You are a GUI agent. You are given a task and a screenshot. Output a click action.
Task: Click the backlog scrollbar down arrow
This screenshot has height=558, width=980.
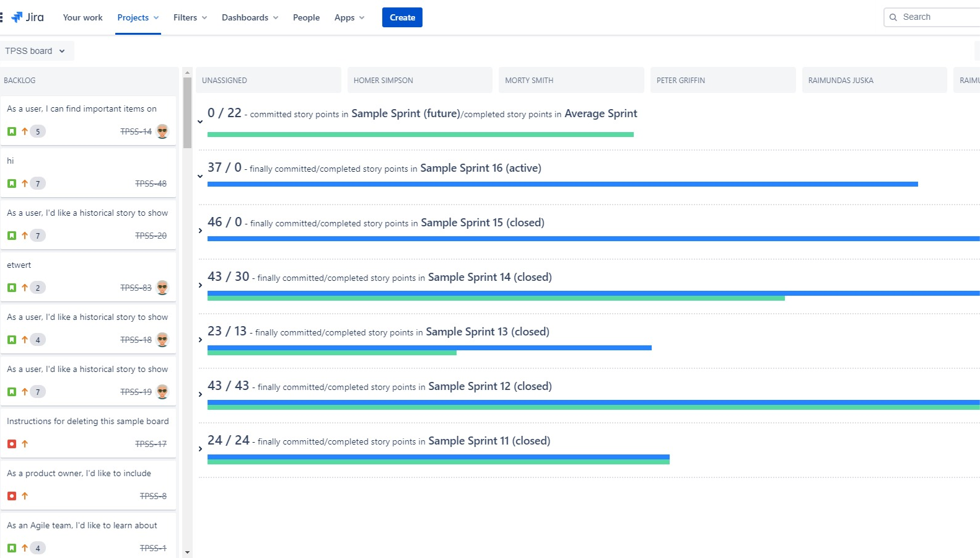[x=187, y=552]
